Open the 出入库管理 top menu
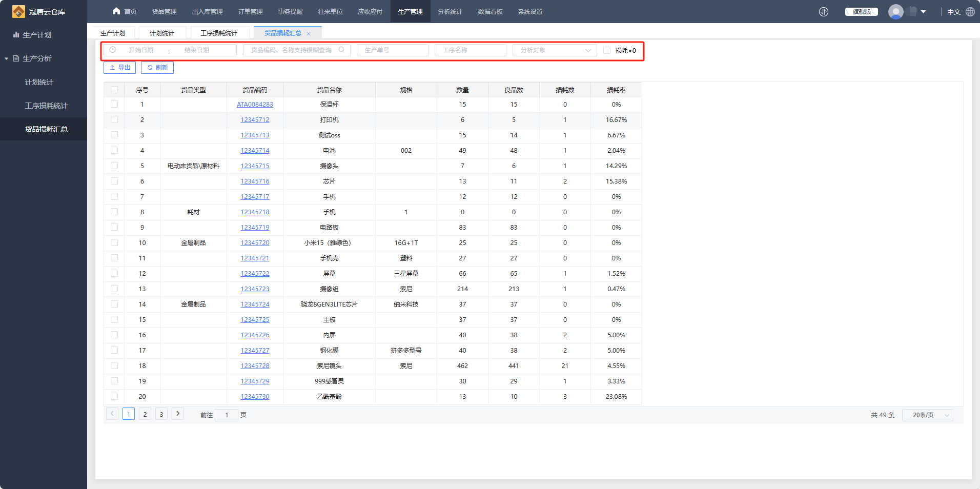The height and width of the screenshot is (489, 980). [207, 11]
